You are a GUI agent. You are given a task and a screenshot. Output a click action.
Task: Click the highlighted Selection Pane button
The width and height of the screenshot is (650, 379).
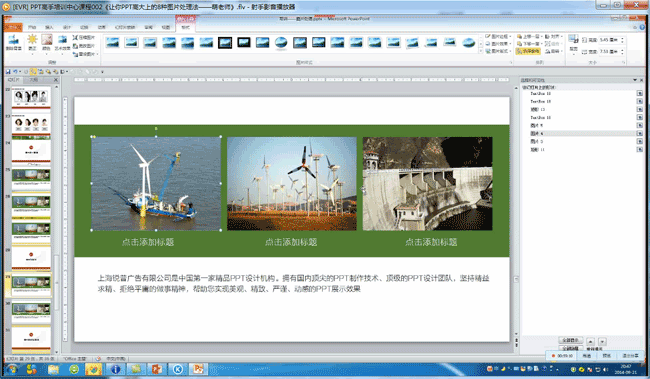[528, 51]
